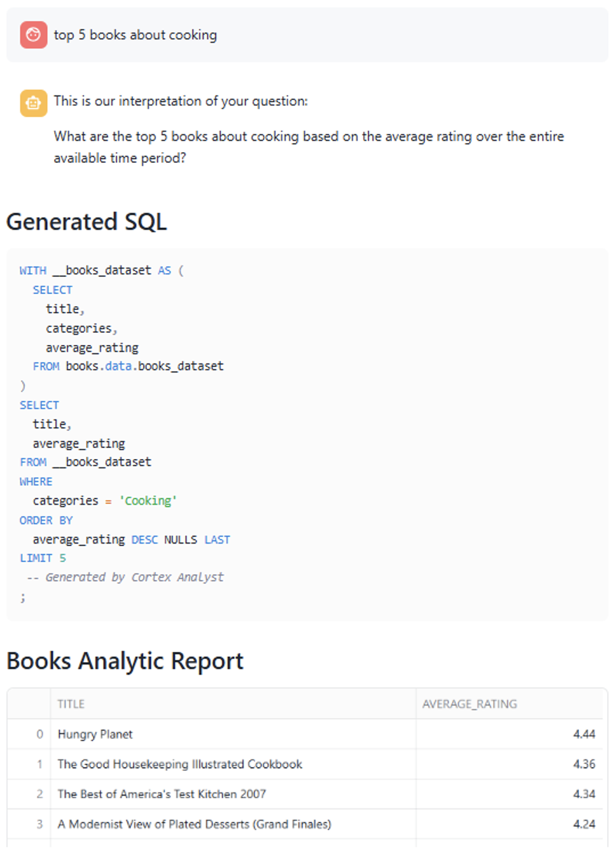Click row index 0 in the table
This screenshot has width=616, height=858.
pyautogui.click(x=39, y=735)
